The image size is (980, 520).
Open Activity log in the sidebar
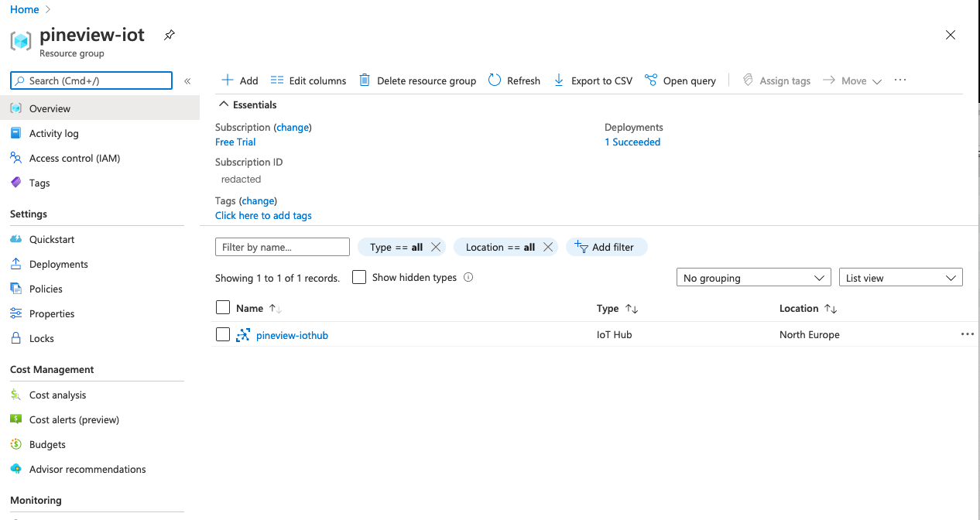point(53,133)
